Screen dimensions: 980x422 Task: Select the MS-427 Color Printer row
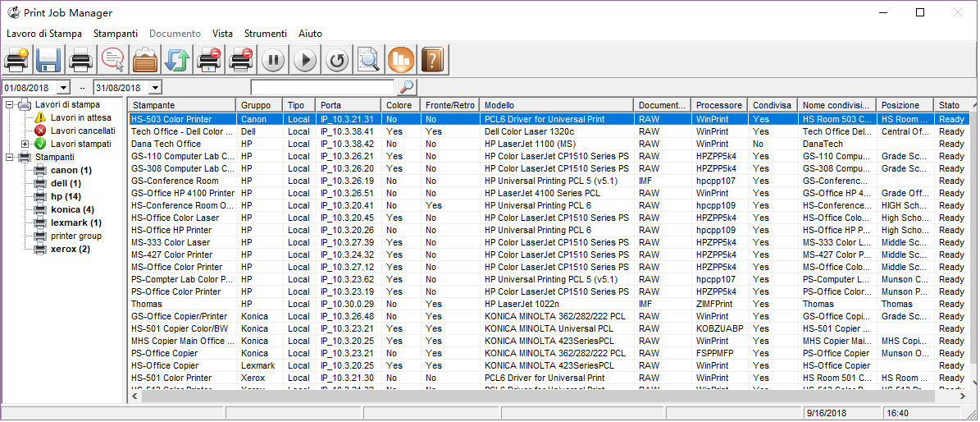548,255
